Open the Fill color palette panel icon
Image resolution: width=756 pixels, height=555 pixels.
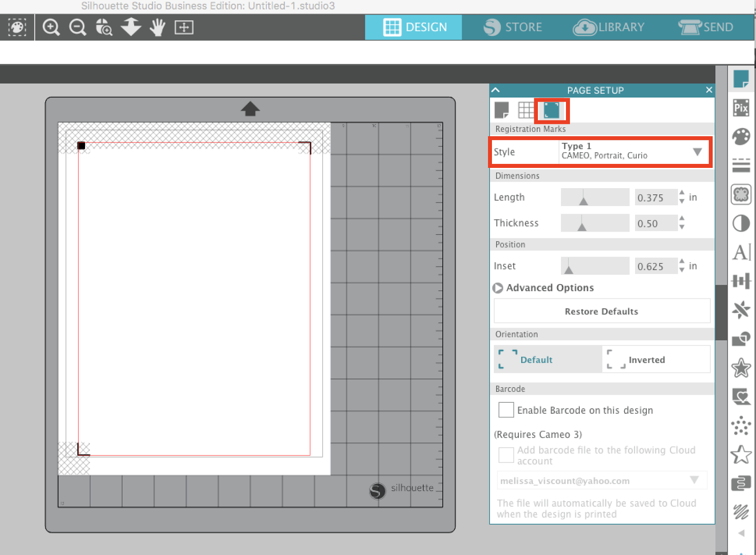click(x=741, y=137)
